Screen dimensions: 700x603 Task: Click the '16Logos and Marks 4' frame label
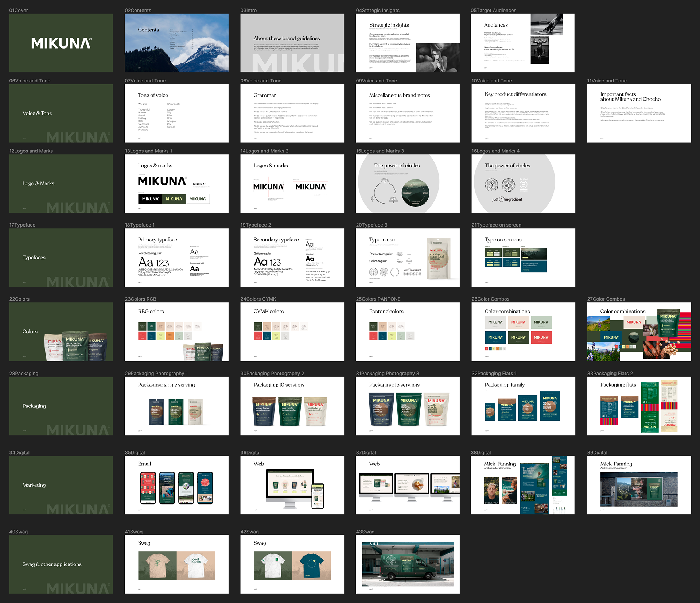495,151
